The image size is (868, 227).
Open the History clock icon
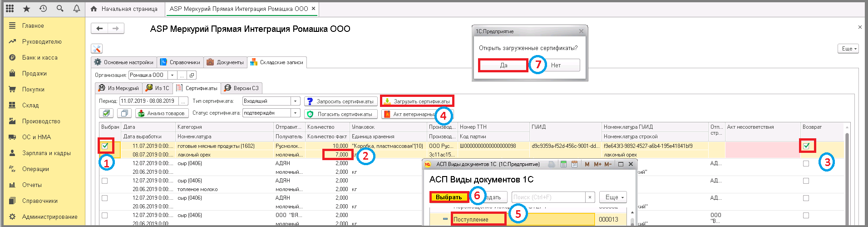[x=43, y=9]
